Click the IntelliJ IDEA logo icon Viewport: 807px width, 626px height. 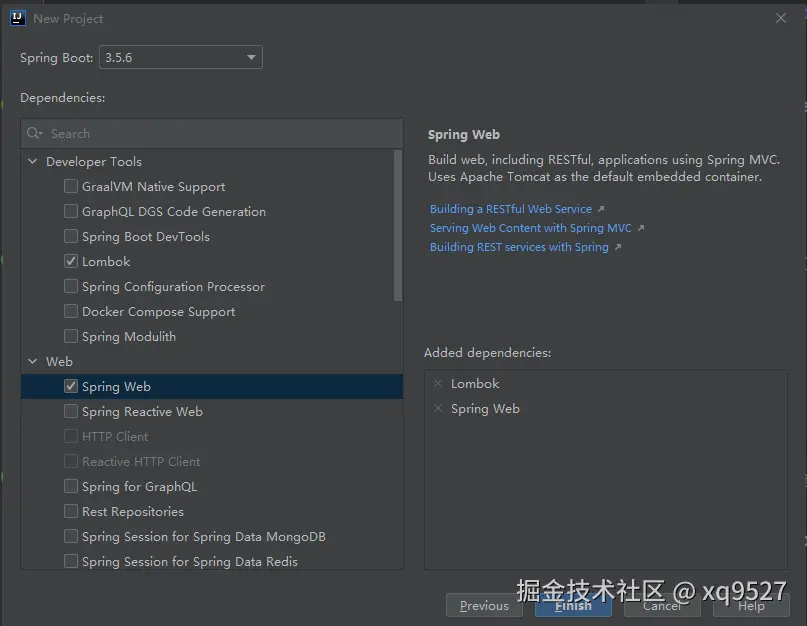pyautogui.click(x=17, y=18)
